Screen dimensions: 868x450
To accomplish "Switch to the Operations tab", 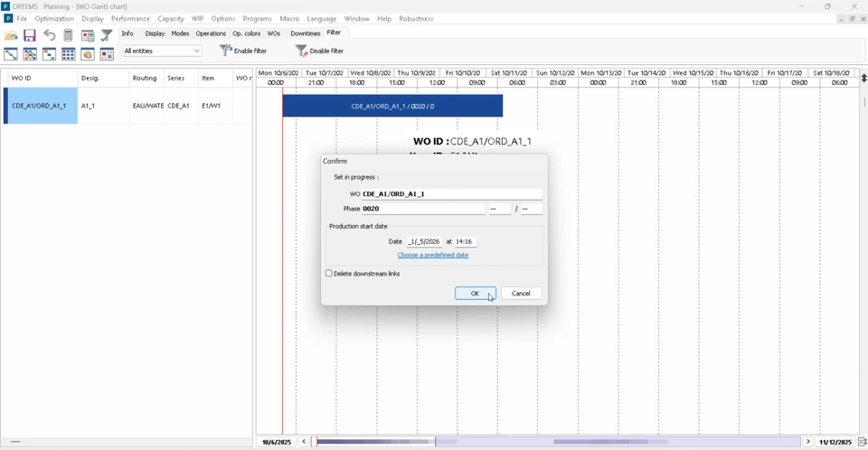I will click(x=211, y=33).
